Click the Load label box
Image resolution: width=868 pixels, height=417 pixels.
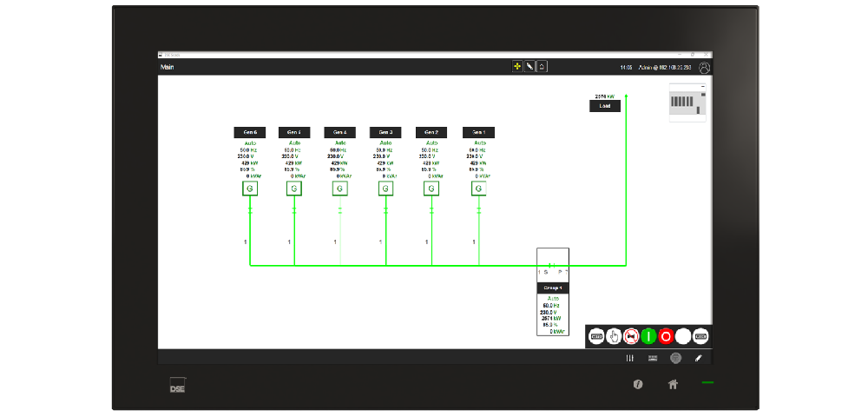pyautogui.click(x=605, y=106)
